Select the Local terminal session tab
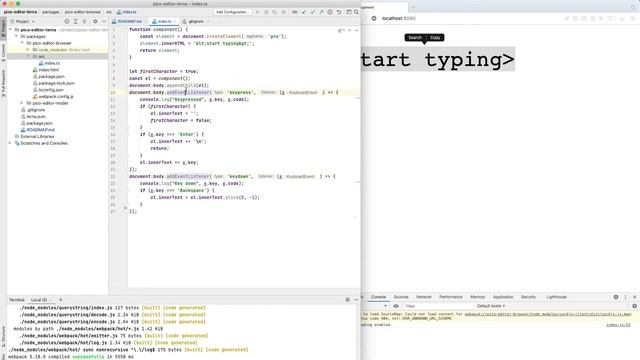Viewport: 640px width, 360px height. 39,300
